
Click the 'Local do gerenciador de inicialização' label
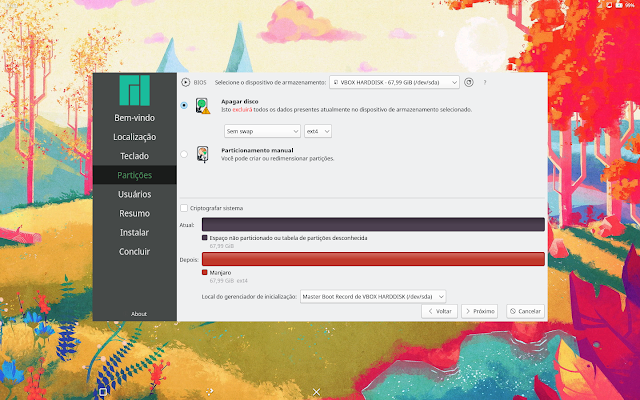[x=249, y=297]
